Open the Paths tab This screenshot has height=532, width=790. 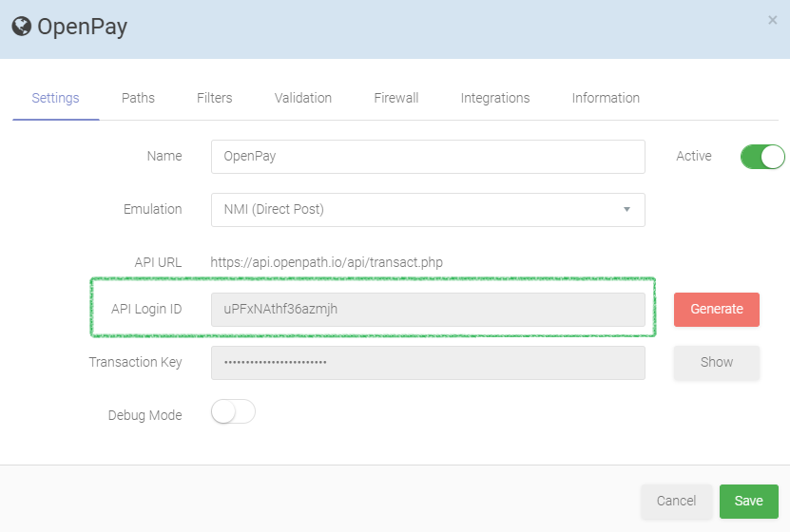click(x=138, y=98)
